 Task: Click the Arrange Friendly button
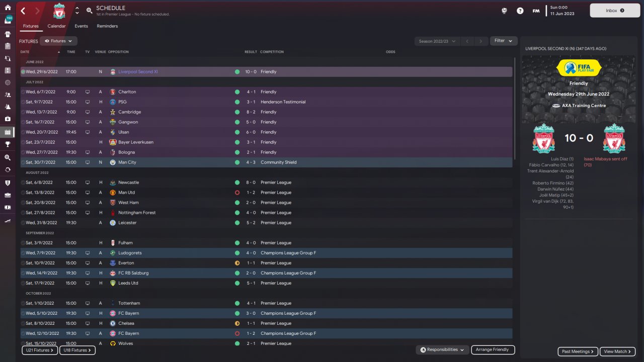[x=493, y=350]
